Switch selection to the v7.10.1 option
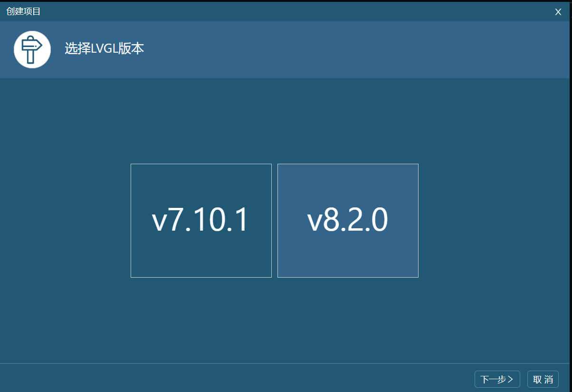Image resolution: width=572 pixels, height=392 pixels. 200,220
